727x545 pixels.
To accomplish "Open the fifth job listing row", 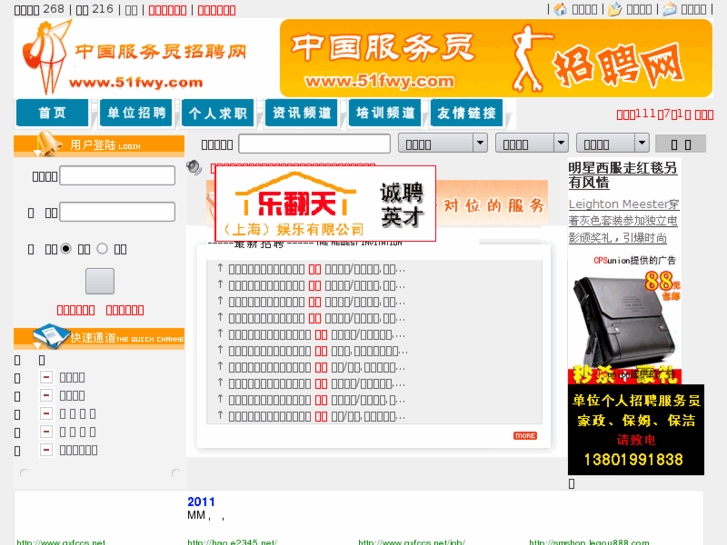I will pyautogui.click(x=317, y=334).
